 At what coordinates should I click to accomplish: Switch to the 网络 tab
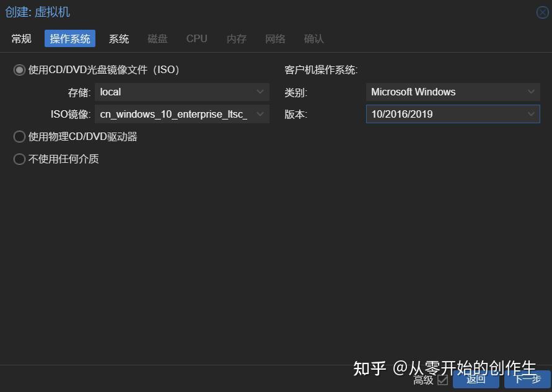click(275, 38)
